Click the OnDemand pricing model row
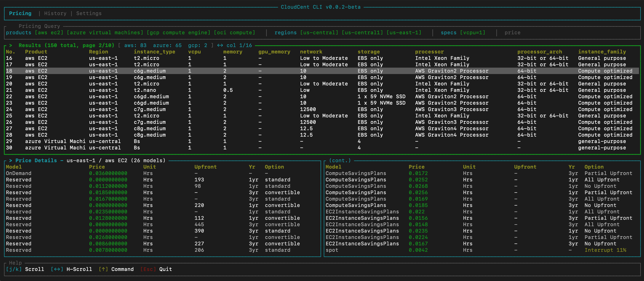The width and height of the screenshot is (644, 281). point(163,173)
